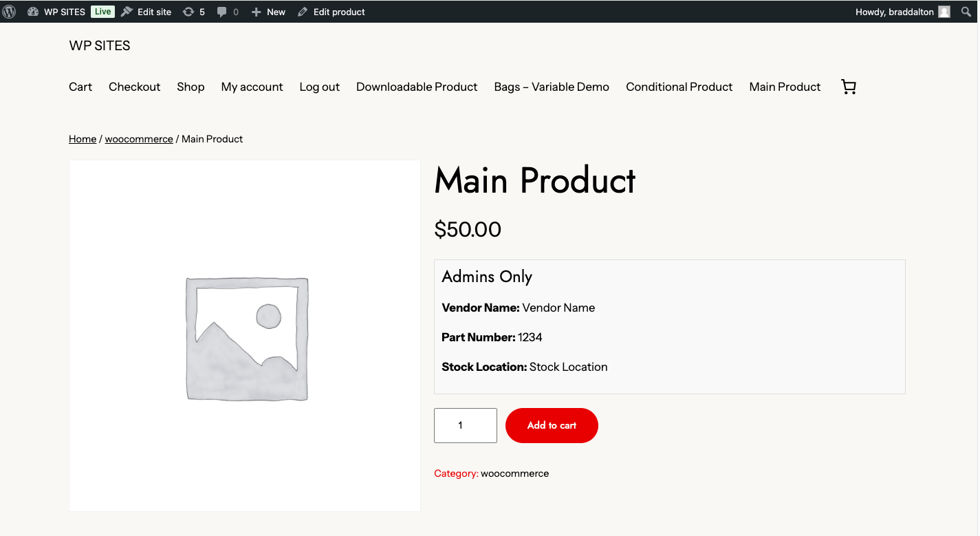Image resolution: width=980 pixels, height=536 pixels.
Task: Open the New content menu
Action: (x=268, y=12)
